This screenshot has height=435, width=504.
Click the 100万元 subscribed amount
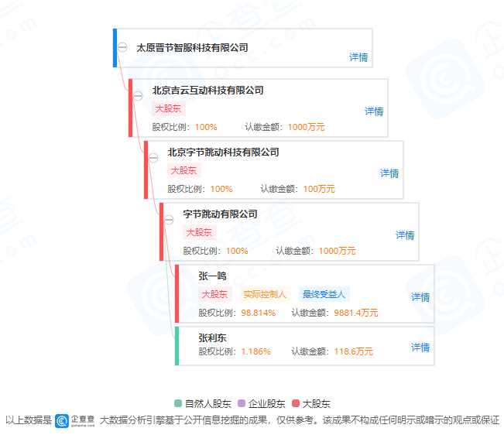tap(319, 189)
